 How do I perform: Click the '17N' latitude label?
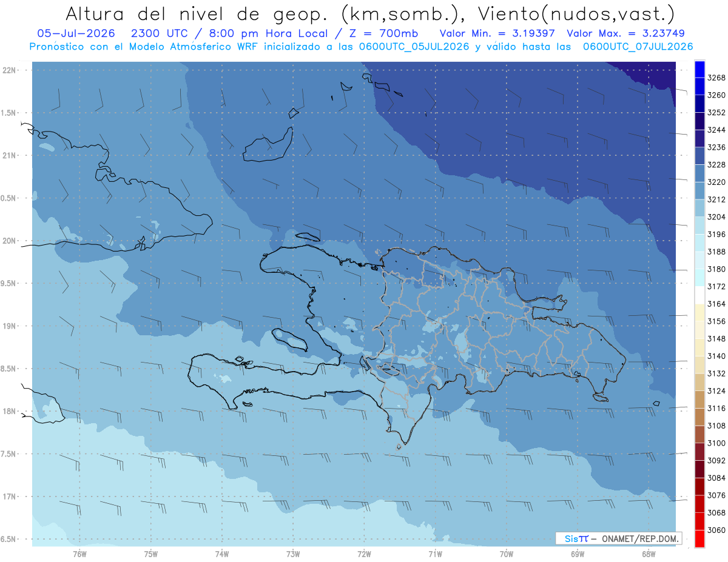(x=9, y=497)
